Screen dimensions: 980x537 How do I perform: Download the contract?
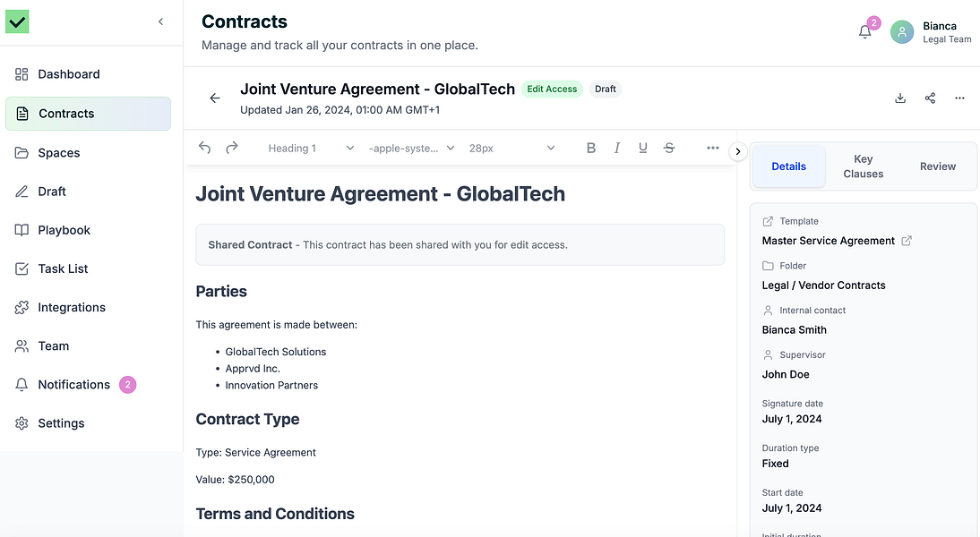click(899, 98)
